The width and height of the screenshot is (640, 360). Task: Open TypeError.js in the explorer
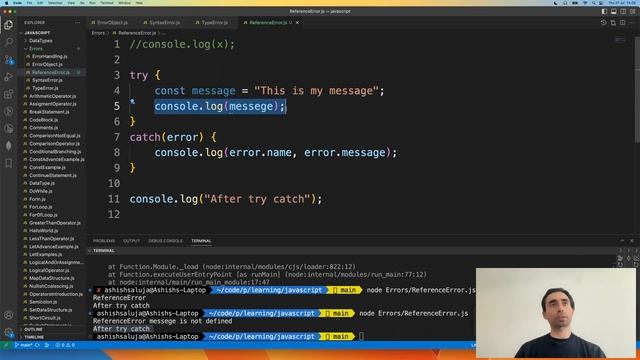tap(45, 88)
